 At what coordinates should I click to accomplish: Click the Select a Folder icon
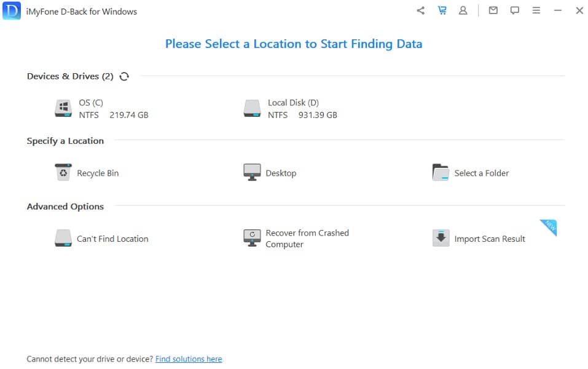pyautogui.click(x=441, y=173)
